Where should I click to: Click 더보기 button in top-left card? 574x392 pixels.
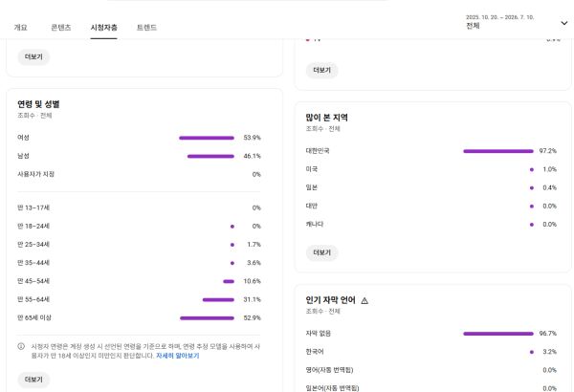33,57
